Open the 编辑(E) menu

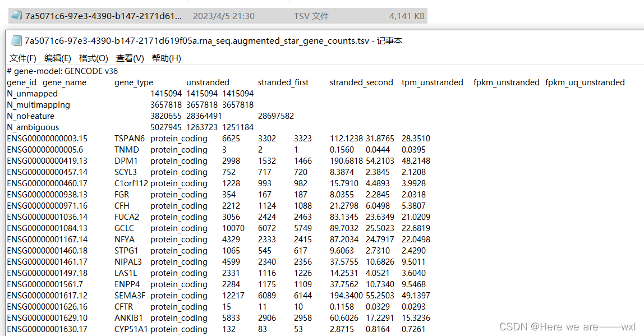pos(57,58)
